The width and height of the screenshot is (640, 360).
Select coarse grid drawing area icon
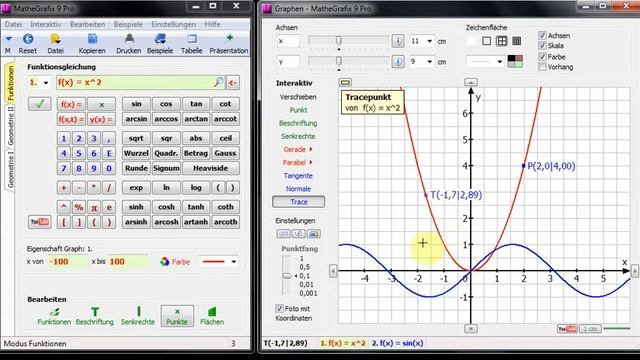click(502, 41)
